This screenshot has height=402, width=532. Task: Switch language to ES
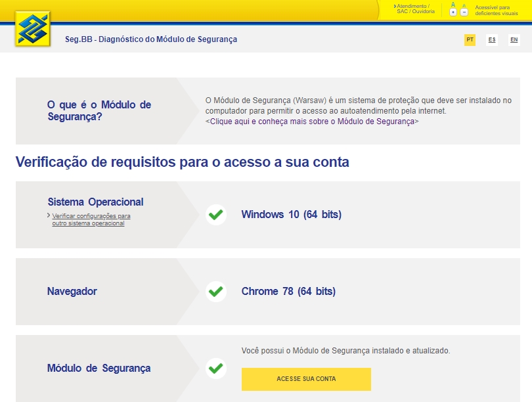coord(492,39)
